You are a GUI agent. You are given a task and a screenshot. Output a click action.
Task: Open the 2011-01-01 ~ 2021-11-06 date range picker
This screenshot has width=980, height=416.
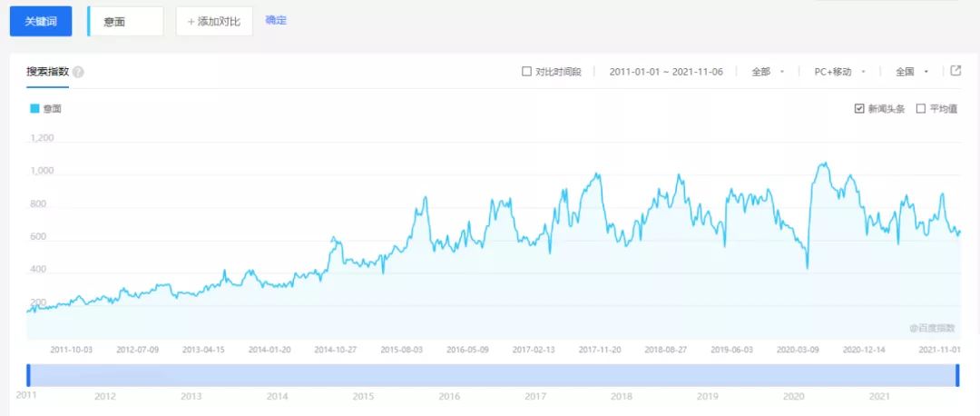pyautogui.click(x=665, y=72)
